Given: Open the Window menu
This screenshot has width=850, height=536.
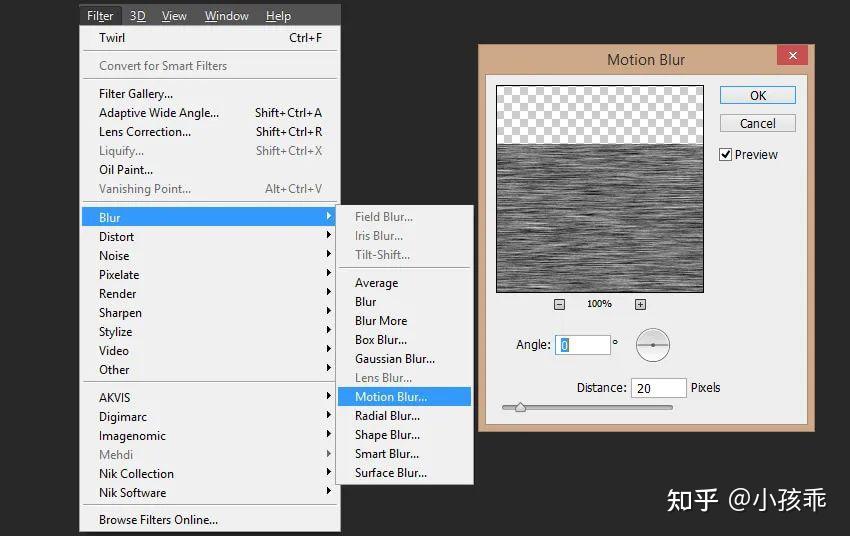Looking at the screenshot, I should [227, 16].
